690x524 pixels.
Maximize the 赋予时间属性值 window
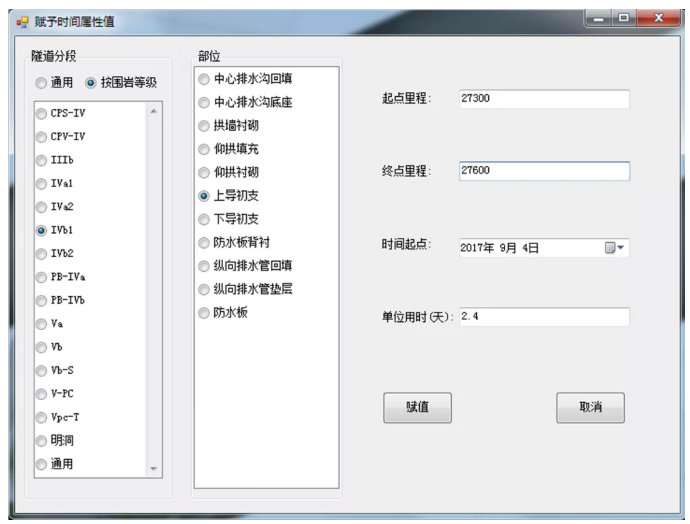pyautogui.click(x=624, y=18)
